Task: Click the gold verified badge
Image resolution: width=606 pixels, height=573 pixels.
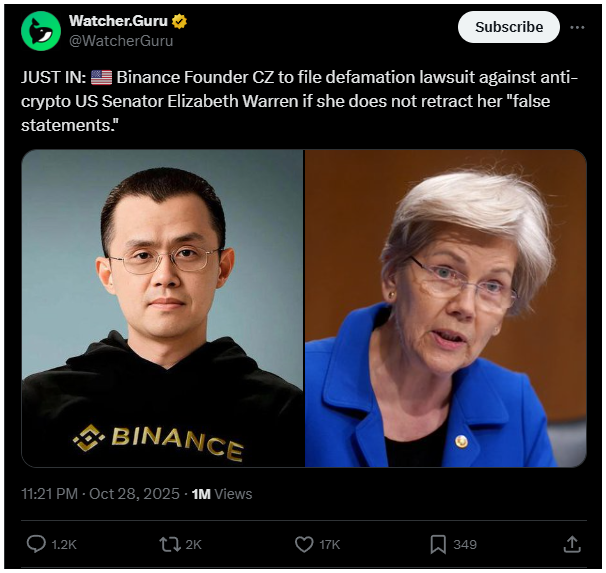Action: 179,22
